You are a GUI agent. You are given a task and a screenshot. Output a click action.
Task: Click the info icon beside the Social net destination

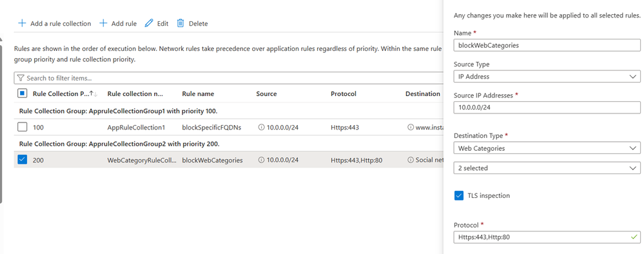(x=410, y=161)
